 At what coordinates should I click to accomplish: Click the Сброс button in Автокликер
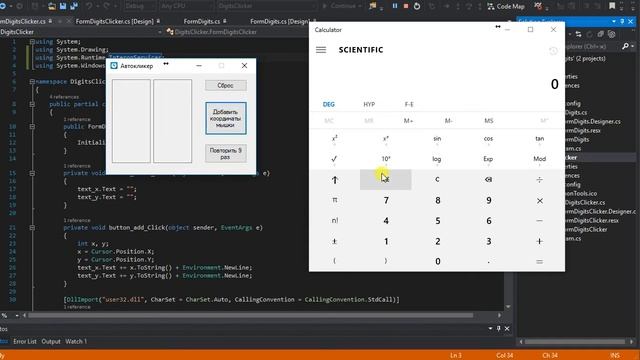pyautogui.click(x=225, y=85)
